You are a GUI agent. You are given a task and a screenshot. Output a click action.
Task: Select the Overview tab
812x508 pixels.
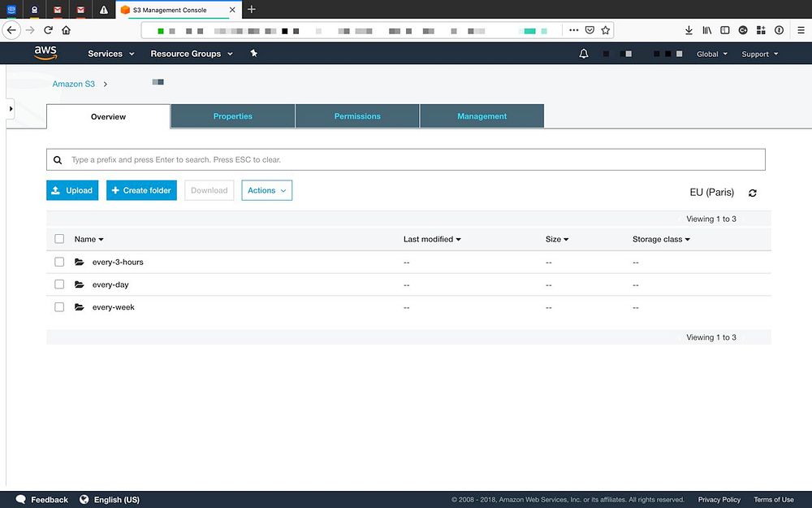pyautogui.click(x=108, y=116)
